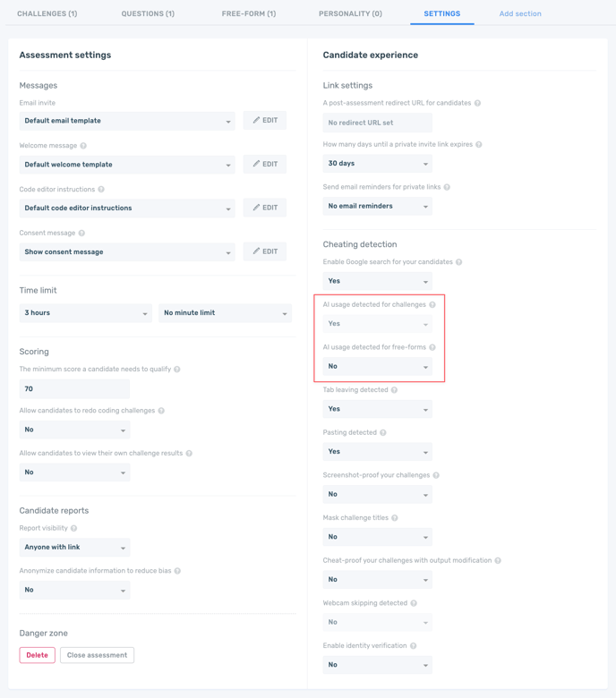Open the Personality (0) tab
This screenshot has height=698, width=616.
tap(350, 14)
